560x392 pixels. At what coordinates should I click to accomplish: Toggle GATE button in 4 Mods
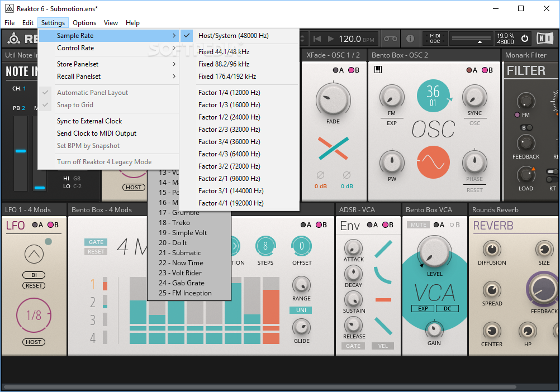coord(96,242)
